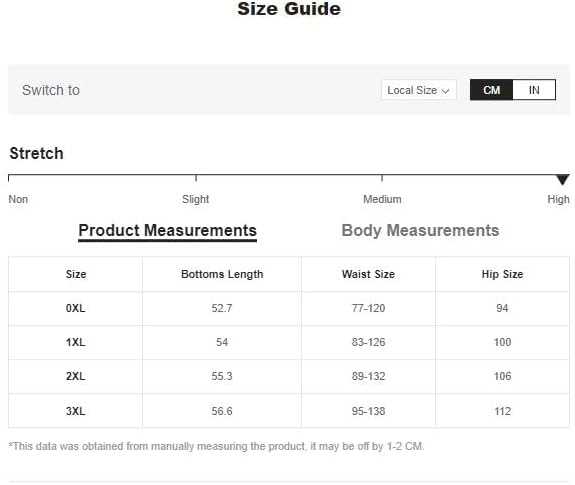Viewport: 575px width, 485px height.
Task: Open the Local Size dropdown
Action: (419, 90)
